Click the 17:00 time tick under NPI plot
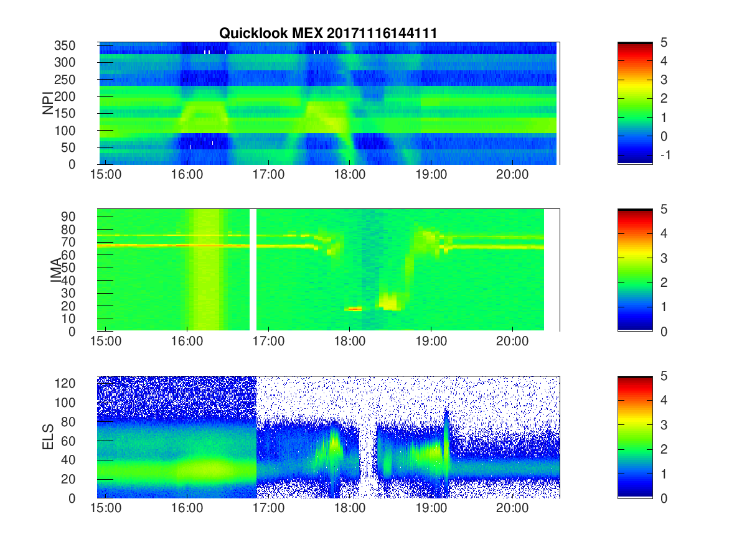747x560 pixels. 268,175
